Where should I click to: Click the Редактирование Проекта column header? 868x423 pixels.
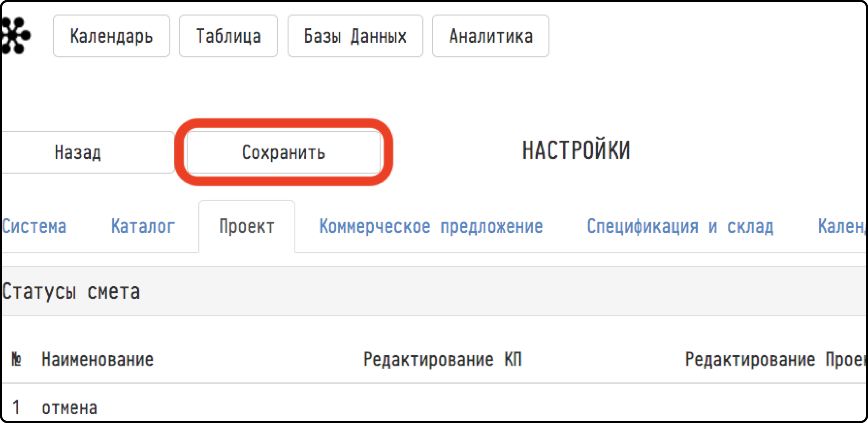775,359
